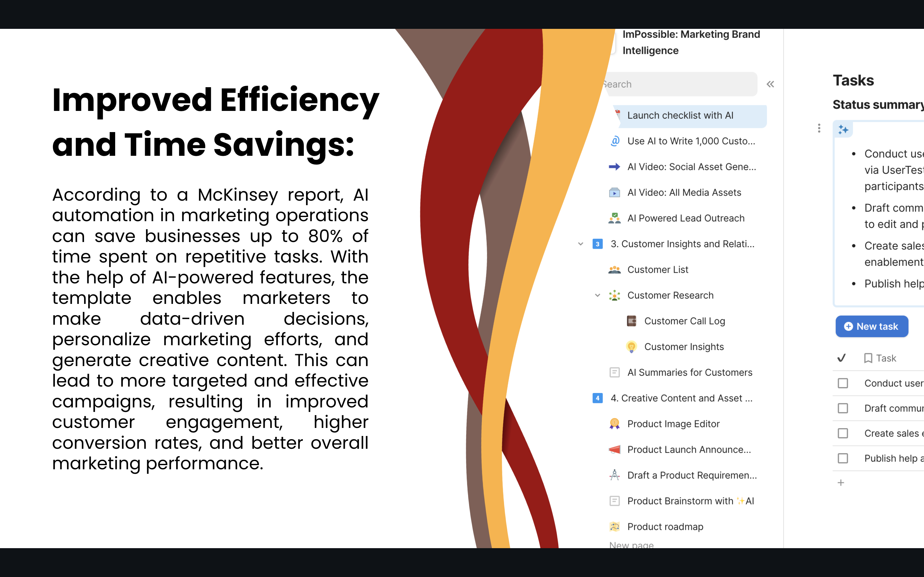Collapse the Customer Research tree item
The height and width of the screenshot is (577, 924).
pos(597,295)
